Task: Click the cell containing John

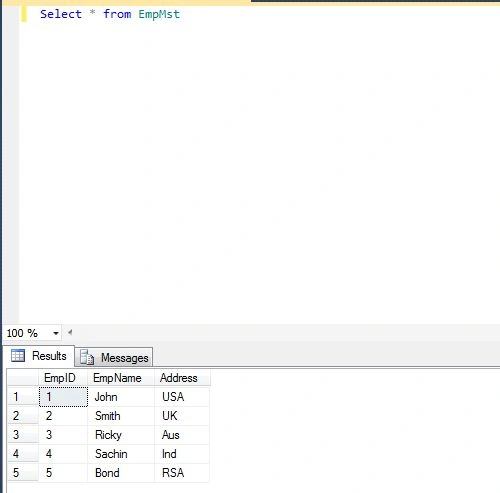Action: pyautogui.click(x=121, y=397)
